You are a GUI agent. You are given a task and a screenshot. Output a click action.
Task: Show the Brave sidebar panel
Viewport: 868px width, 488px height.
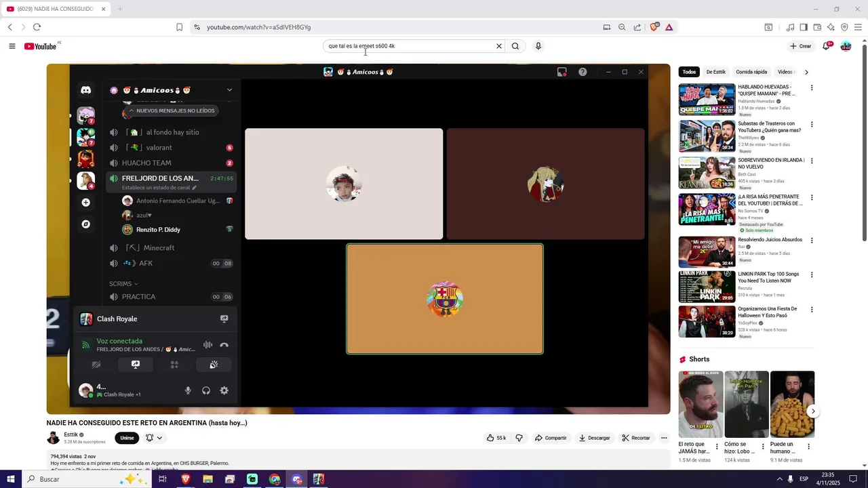804,27
